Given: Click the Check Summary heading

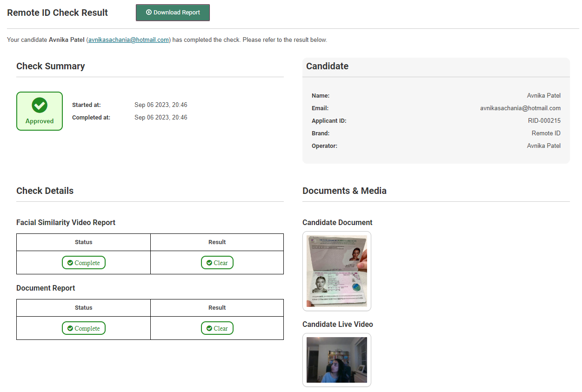Looking at the screenshot, I should (51, 66).
